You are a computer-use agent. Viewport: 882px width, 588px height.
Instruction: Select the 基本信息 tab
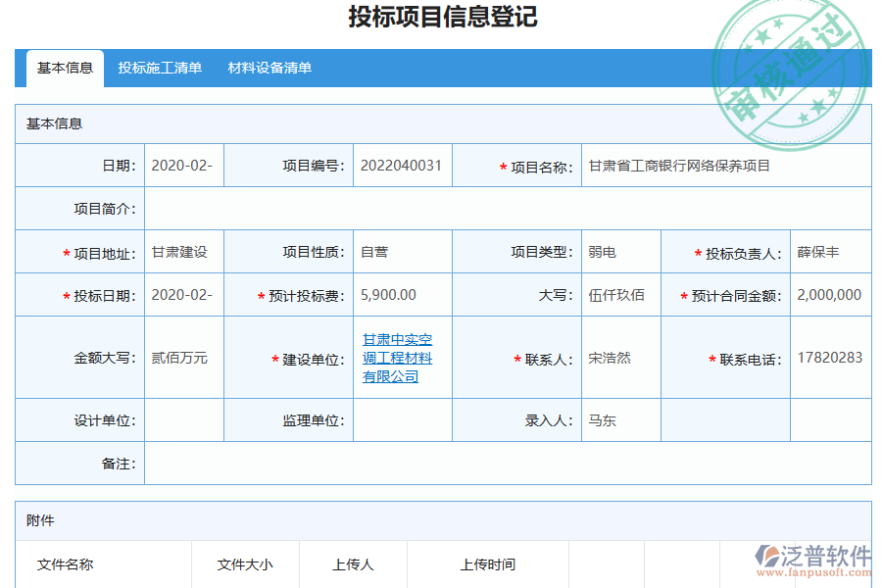click(64, 69)
